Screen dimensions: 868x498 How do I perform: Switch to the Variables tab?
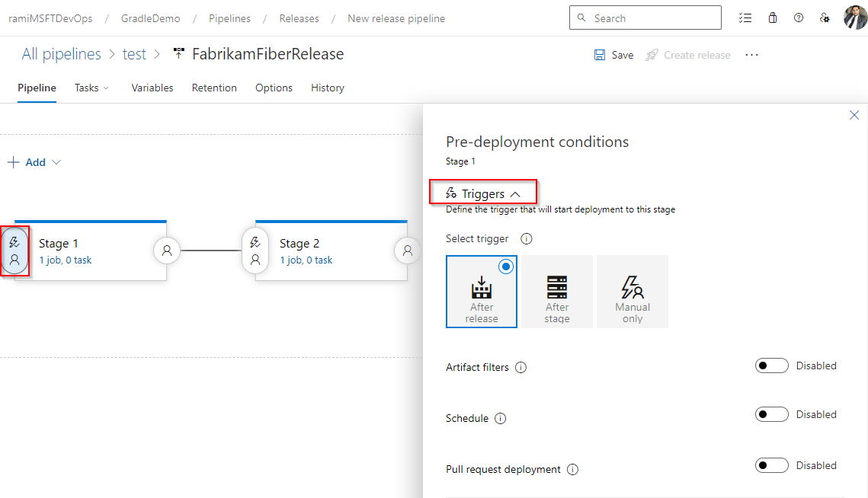click(152, 88)
